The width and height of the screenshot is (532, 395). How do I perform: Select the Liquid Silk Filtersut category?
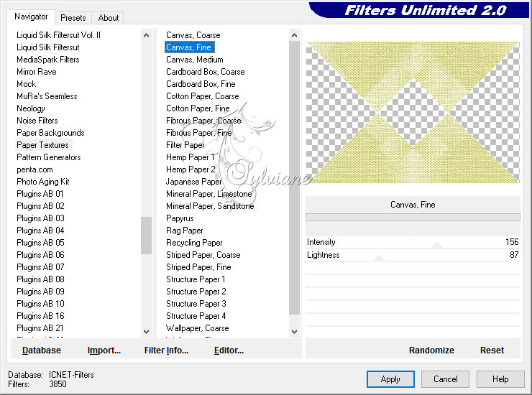coord(48,47)
